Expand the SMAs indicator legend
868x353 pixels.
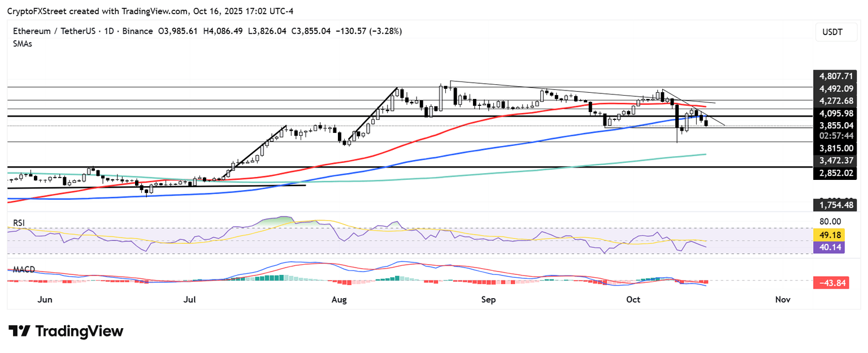22,44
